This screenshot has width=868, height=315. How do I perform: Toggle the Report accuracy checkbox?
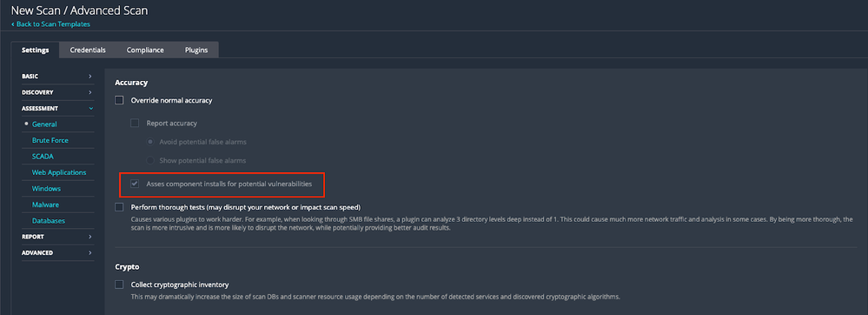coord(135,123)
